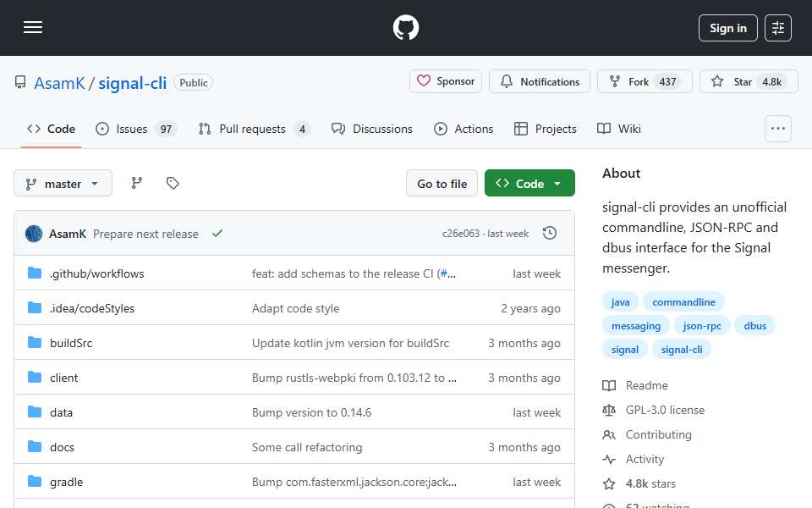Select the java topic tag
Viewport: 812px width, 508px height.
620,301
